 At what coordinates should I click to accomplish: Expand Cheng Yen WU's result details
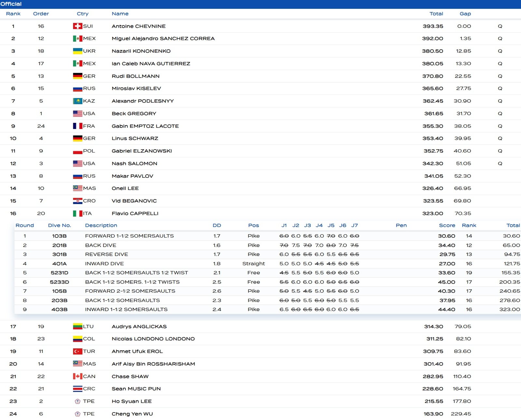(260, 414)
